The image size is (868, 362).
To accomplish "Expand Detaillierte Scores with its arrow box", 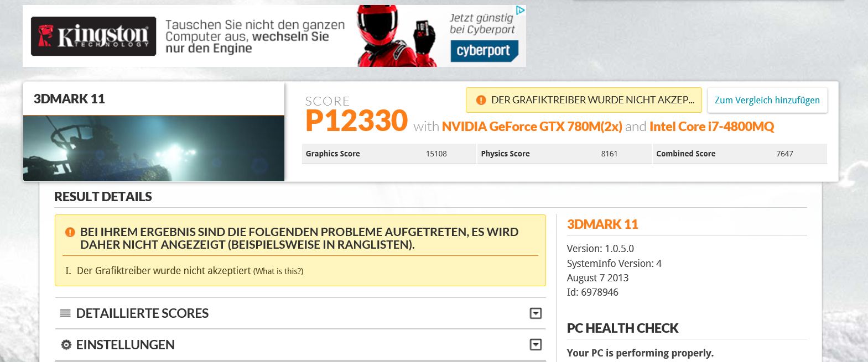I will pos(536,313).
